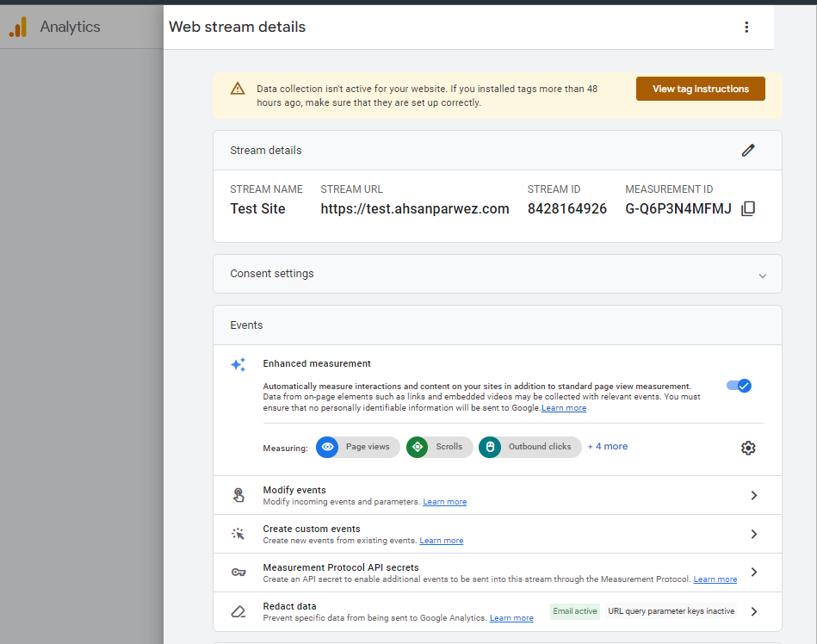The width and height of the screenshot is (817, 644).
Task: Click the Scrolls green diamond icon
Action: [x=418, y=447]
